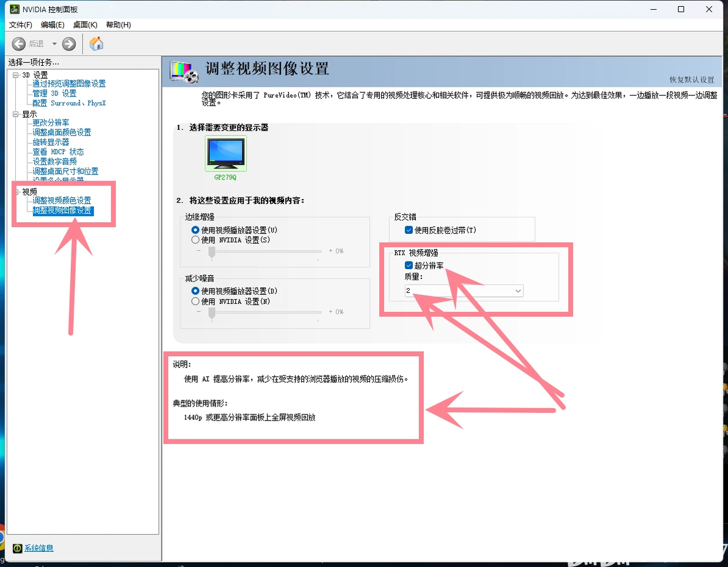Click the system information icon
The image size is (728, 567).
(x=18, y=549)
